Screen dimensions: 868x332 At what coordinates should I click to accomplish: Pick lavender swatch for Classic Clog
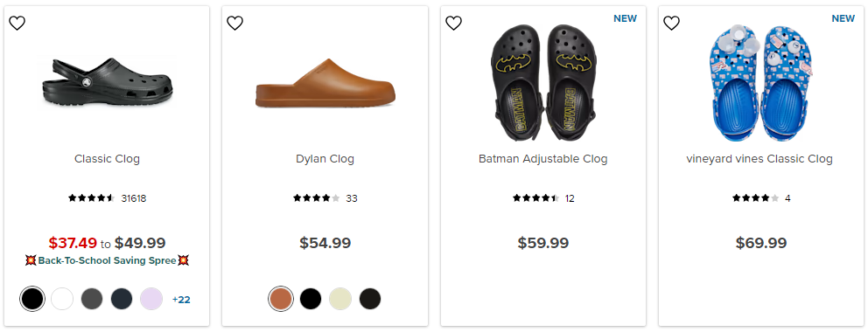point(151,299)
